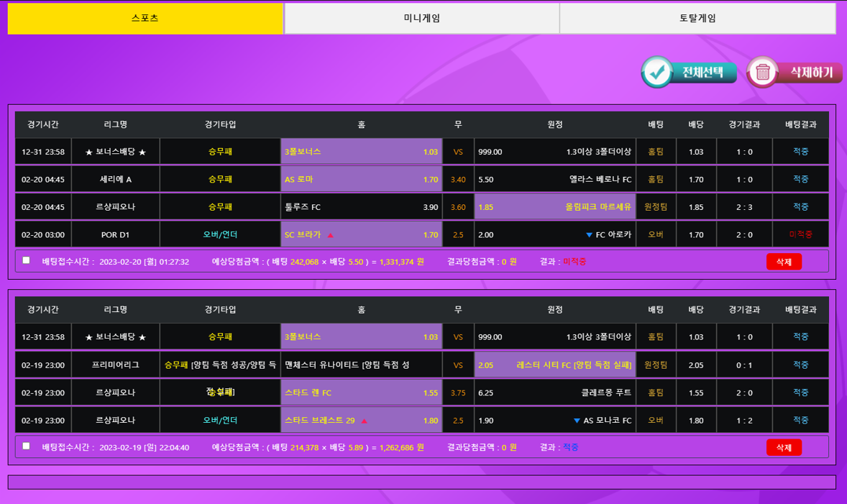Image resolution: width=847 pixels, height=504 pixels.
Task: Click red up arrow beside SC 브라가
Action: click(x=330, y=234)
